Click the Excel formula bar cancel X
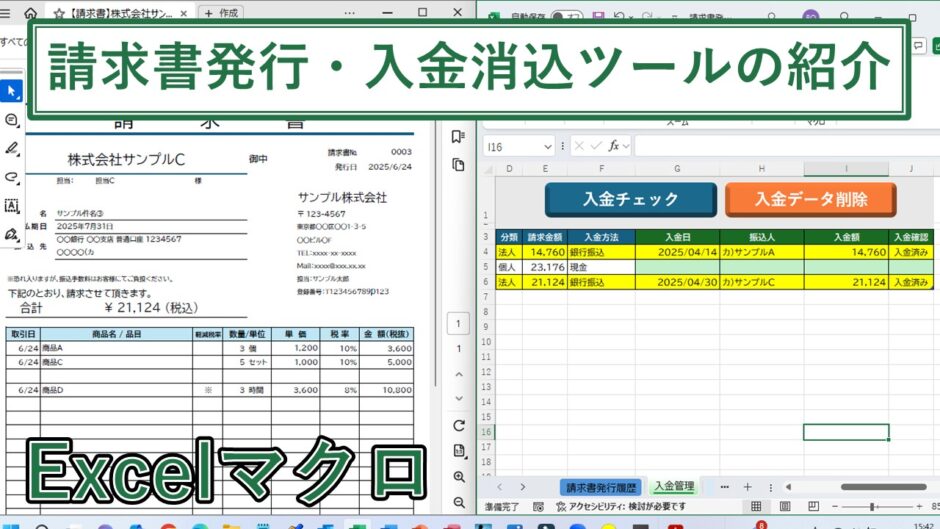This screenshot has width=940, height=529. pyautogui.click(x=579, y=146)
